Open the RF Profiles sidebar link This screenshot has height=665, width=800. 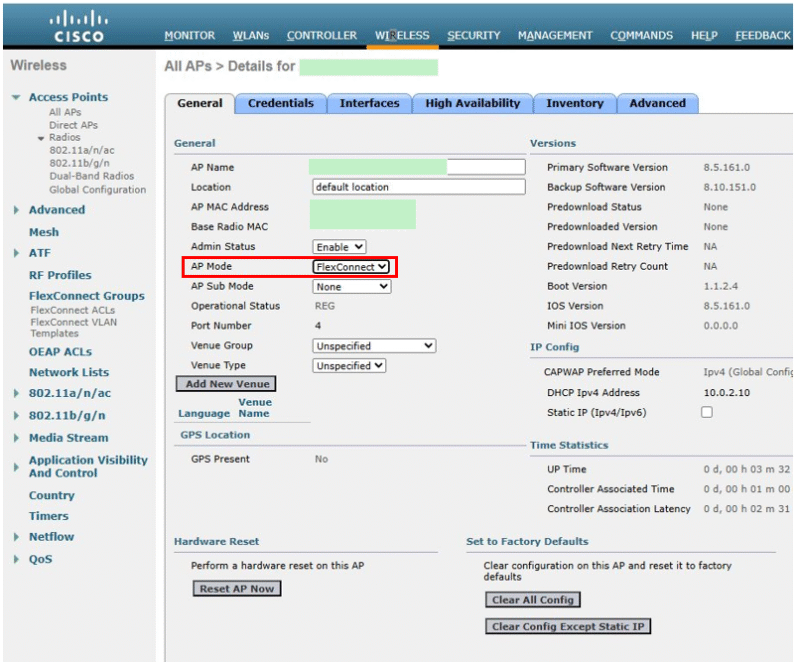[x=60, y=275]
